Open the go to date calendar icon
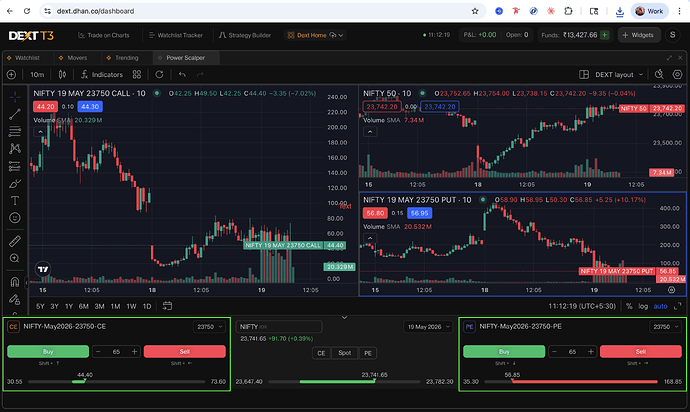 coord(167,306)
